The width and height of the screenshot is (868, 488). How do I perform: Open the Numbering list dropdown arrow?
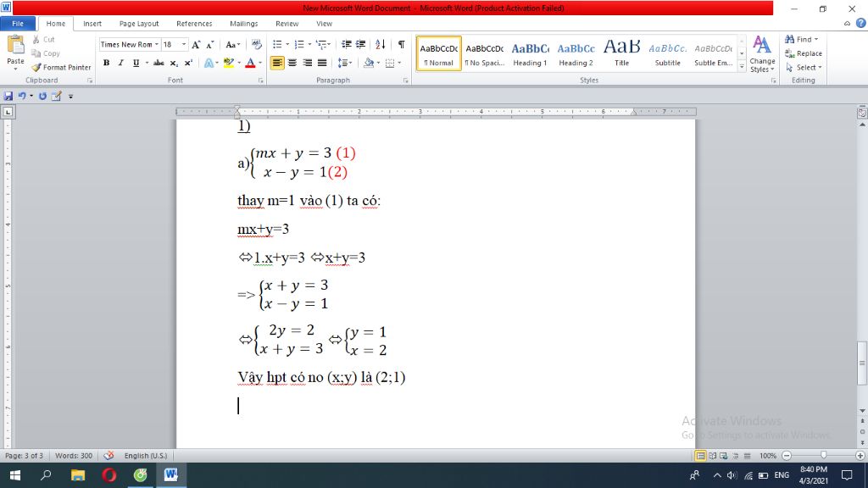309,45
